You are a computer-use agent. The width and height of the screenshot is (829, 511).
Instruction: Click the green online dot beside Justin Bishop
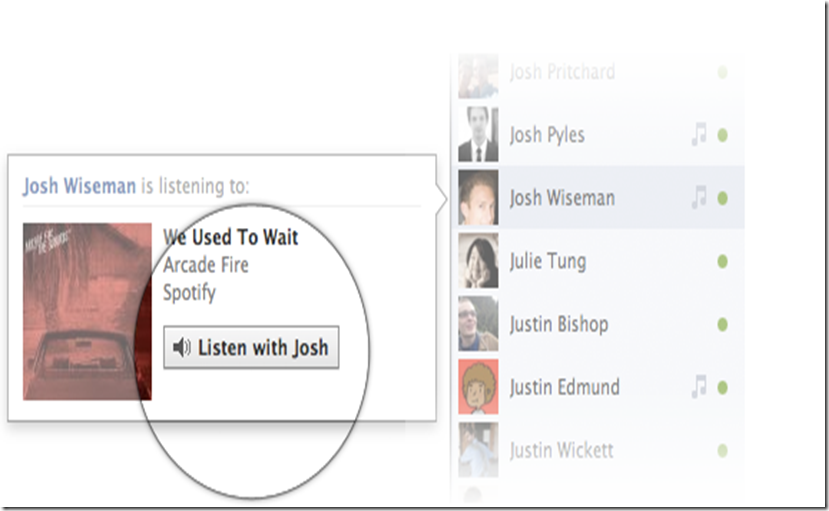[722, 324]
